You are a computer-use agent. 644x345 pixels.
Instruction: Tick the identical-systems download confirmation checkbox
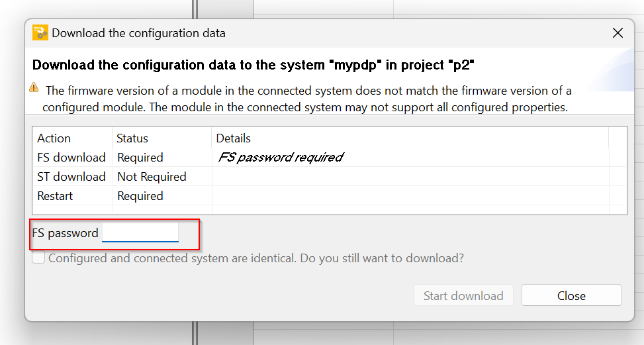[38, 258]
